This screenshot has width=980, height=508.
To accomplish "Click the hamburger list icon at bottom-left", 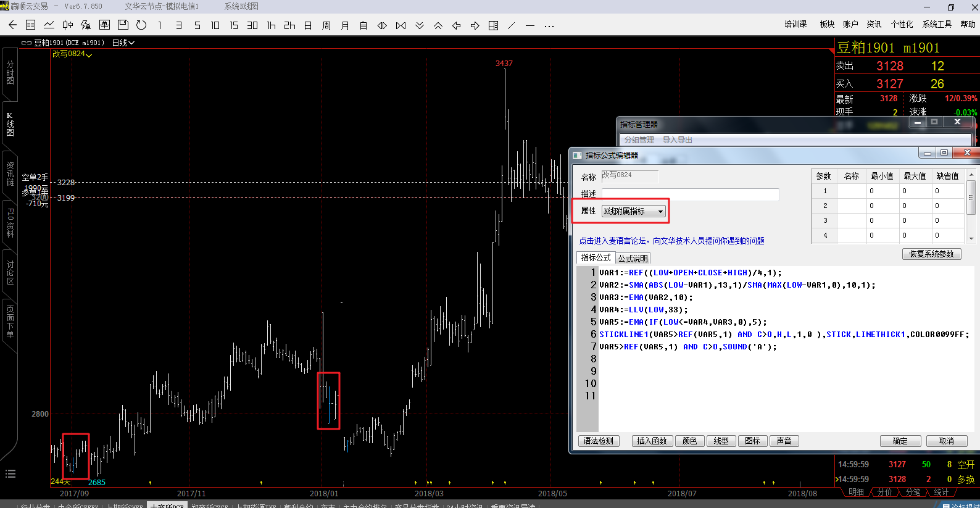I will click(10, 473).
